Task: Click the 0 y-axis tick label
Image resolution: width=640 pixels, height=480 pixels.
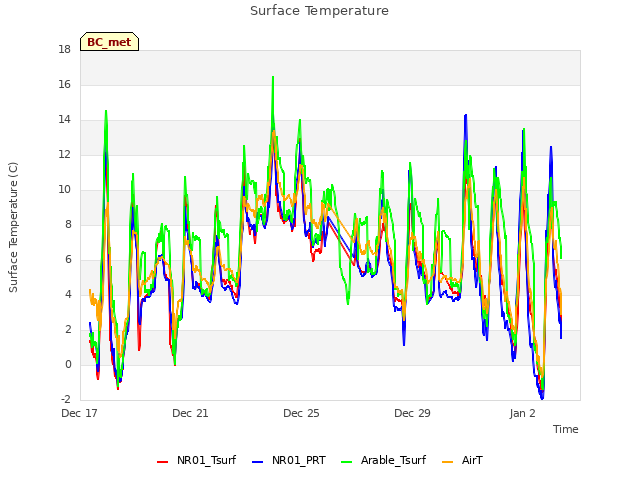Action: (x=68, y=364)
